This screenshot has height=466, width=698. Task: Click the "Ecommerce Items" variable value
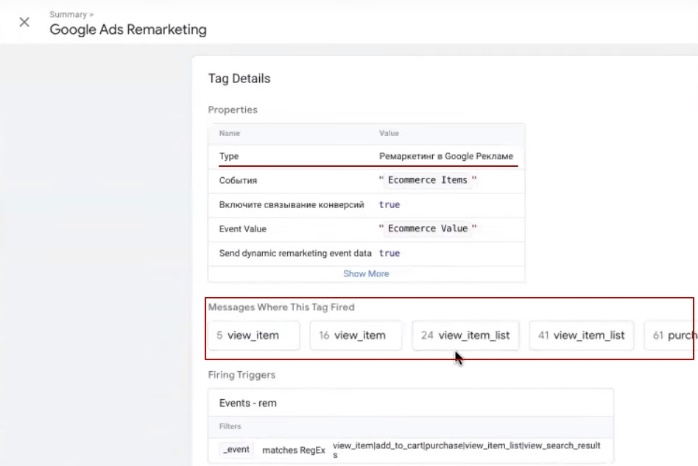coord(428,180)
